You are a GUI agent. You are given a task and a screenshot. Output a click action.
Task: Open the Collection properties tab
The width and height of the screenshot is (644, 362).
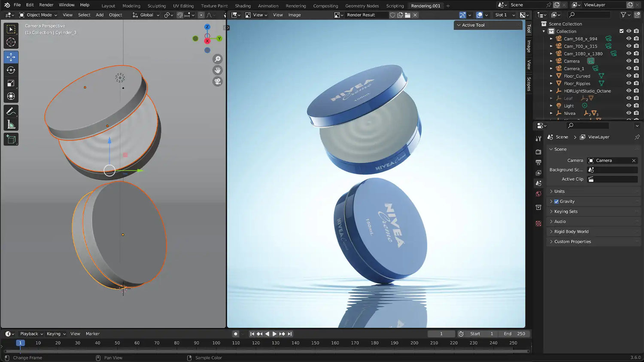click(x=538, y=208)
